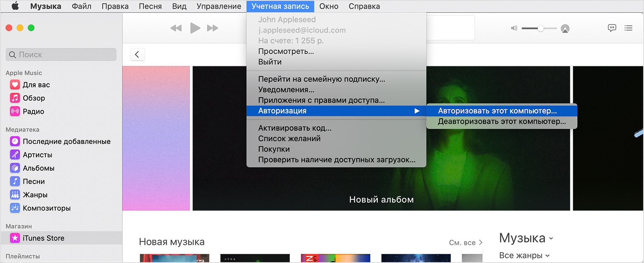Viewport: 644px width, 263px height.
Task: Click the См. все link
Action: (465, 243)
